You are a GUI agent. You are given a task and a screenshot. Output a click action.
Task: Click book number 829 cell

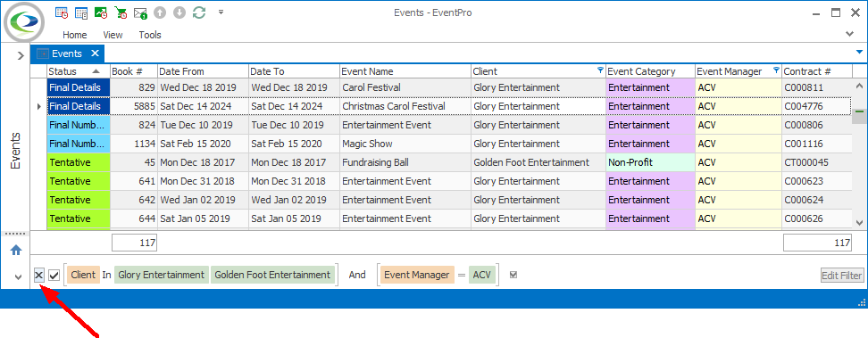tap(133, 87)
